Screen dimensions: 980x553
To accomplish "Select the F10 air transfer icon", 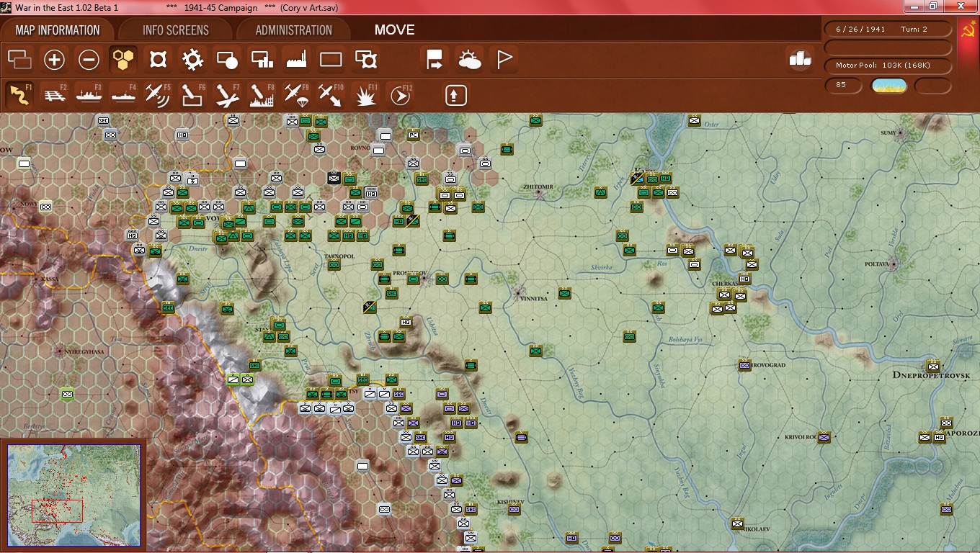I will coord(331,95).
